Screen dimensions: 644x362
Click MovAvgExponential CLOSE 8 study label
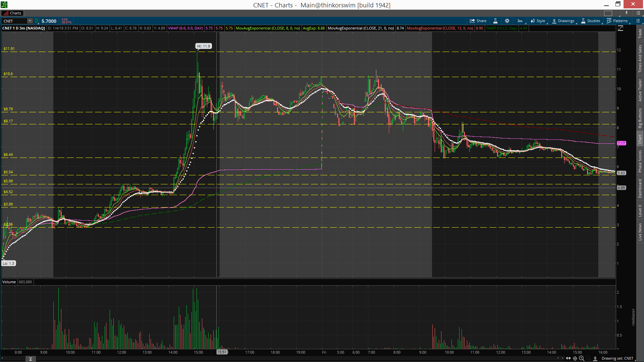coord(268,28)
